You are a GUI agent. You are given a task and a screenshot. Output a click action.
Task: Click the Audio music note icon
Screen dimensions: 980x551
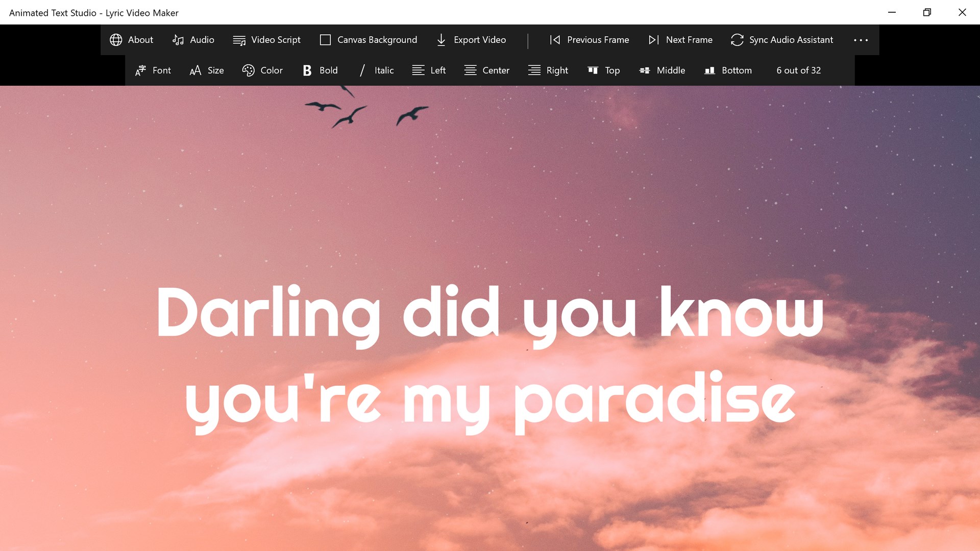coord(178,40)
